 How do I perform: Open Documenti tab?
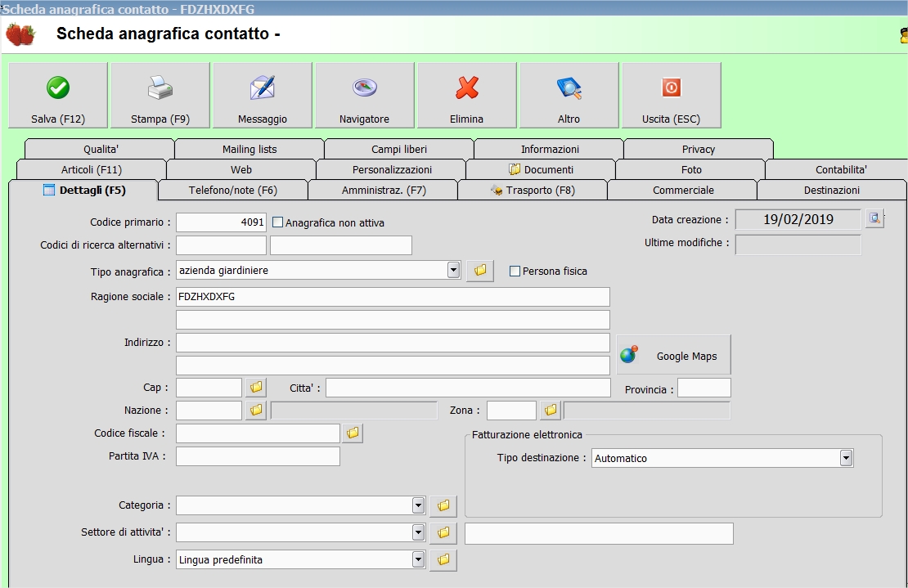coord(541,169)
